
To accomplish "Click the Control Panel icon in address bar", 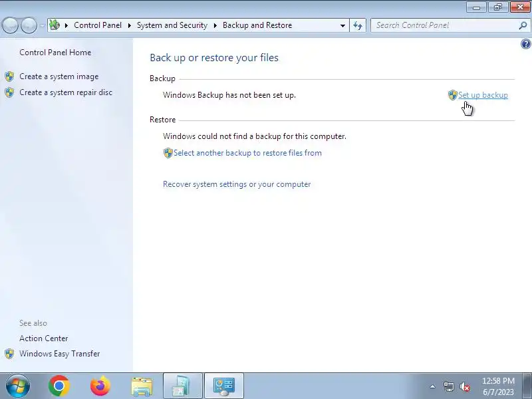I will tap(55, 25).
